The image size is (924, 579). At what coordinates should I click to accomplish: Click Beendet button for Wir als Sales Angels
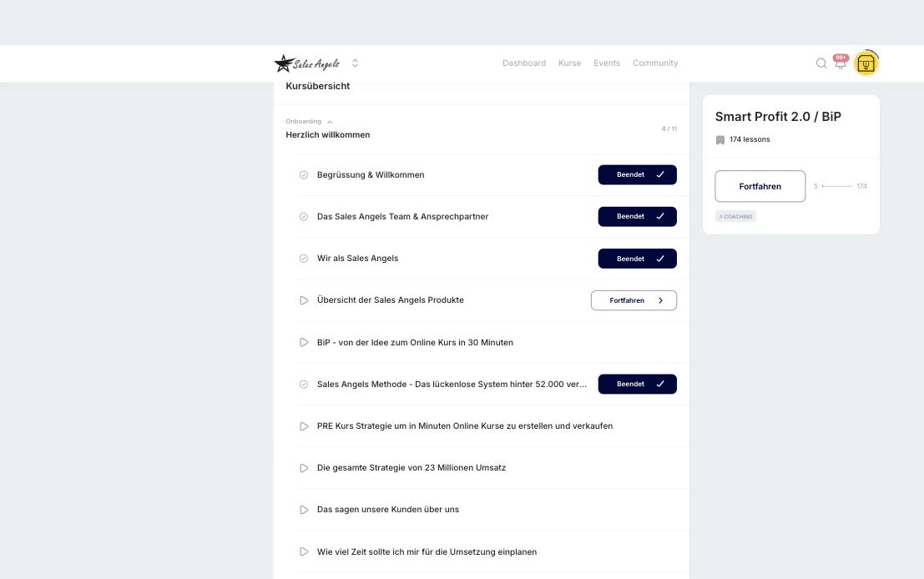point(637,259)
